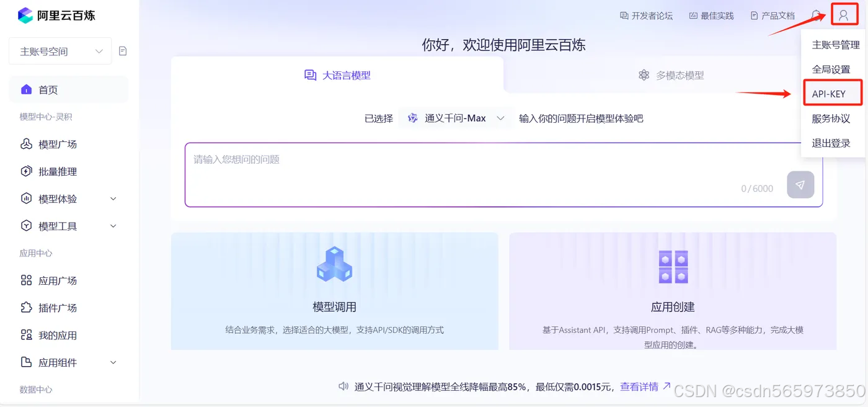
Task: Open 产品文档 from the top bar
Action: click(x=774, y=16)
